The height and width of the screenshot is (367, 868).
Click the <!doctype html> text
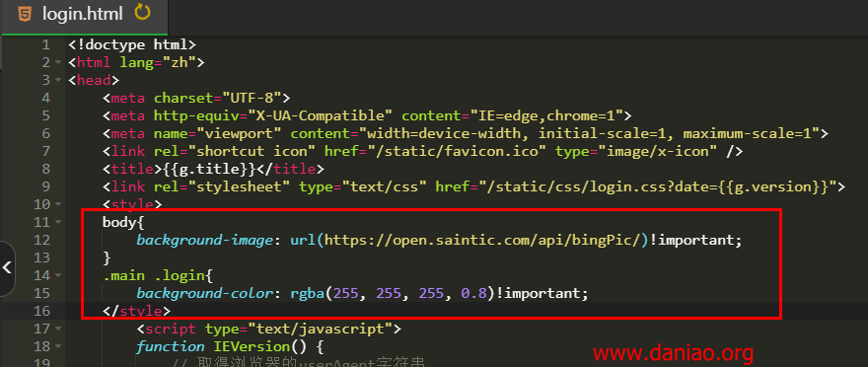[x=132, y=44]
